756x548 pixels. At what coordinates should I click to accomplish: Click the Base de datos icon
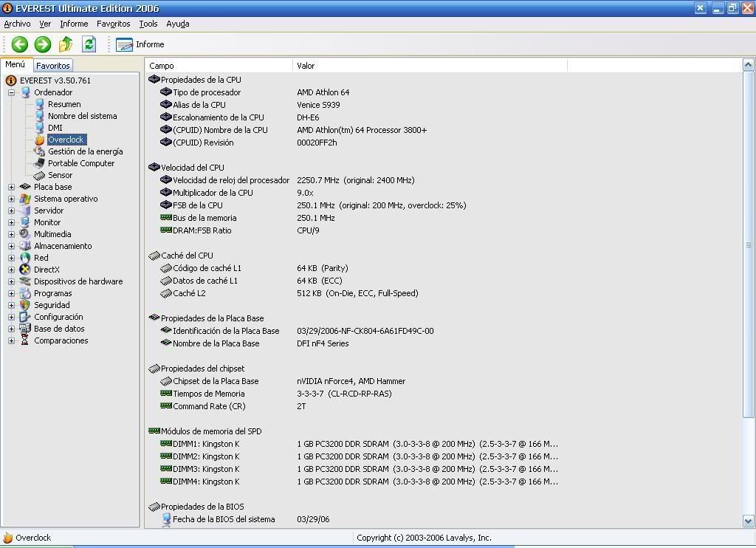coord(25,329)
